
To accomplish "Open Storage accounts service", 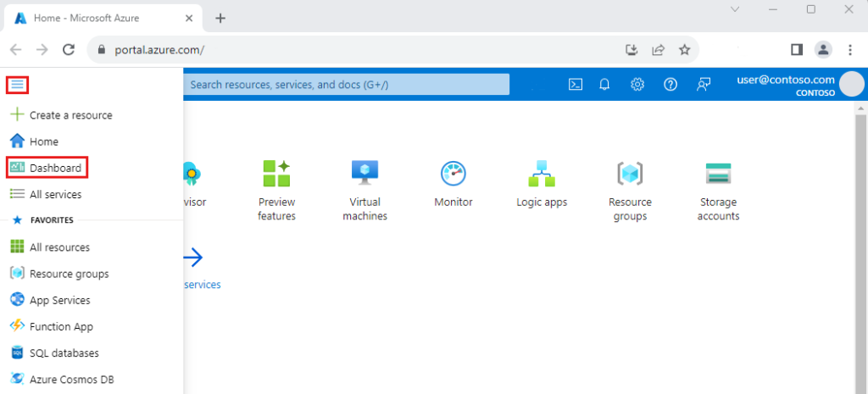I will (719, 191).
